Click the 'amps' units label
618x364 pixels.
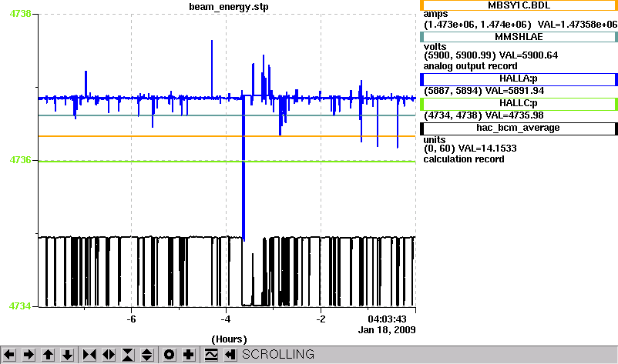point(436,15)
